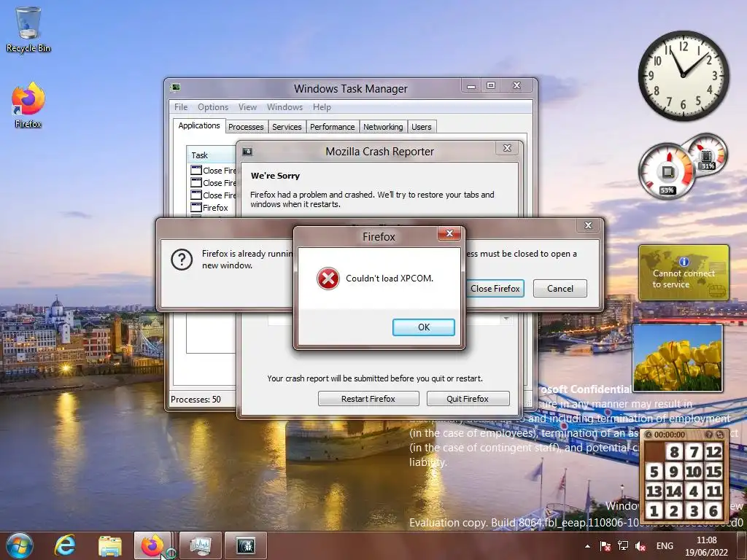
Task: Open the ENG language indicator
Action: (665, 546)
